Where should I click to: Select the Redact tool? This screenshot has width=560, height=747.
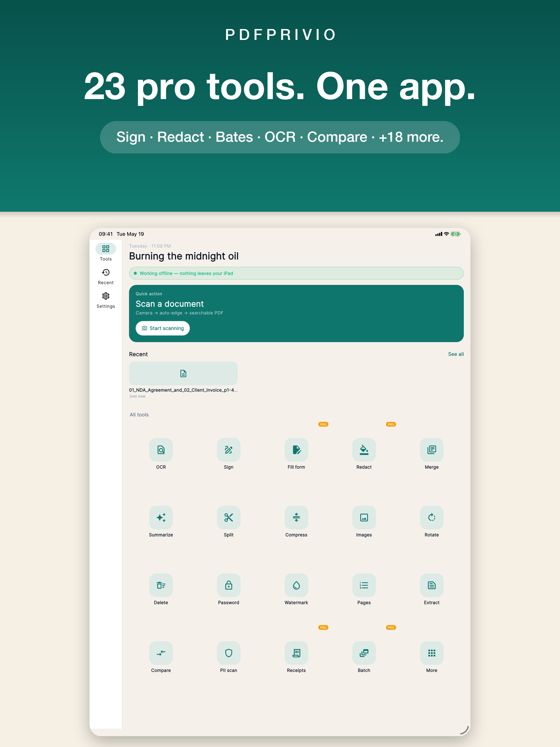pos(364,450)
